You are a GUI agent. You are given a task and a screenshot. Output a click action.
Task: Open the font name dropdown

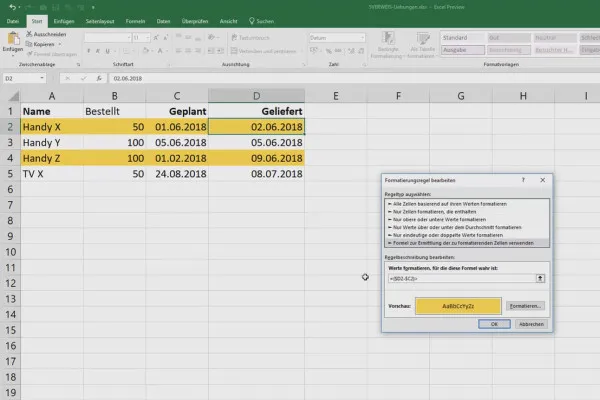[129, 38]
